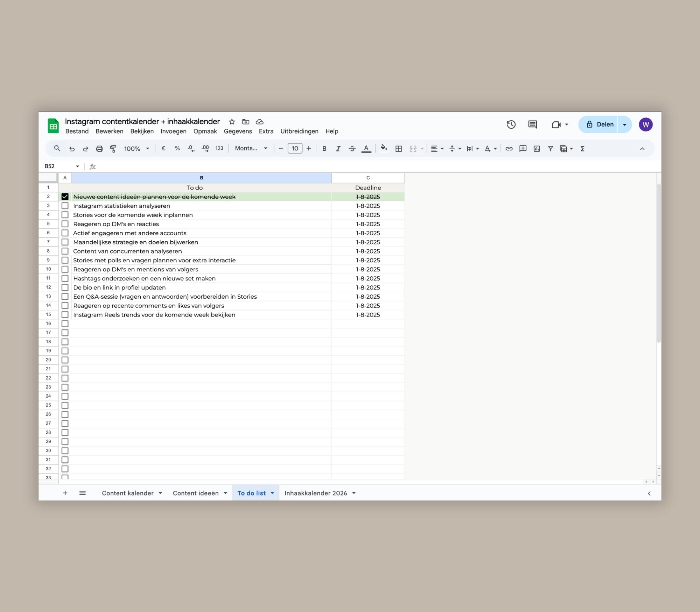Image resolution: width=700 pixels, height=612 pixels.
Task: Click the paint format roller icon
Action: click(113, 149)
